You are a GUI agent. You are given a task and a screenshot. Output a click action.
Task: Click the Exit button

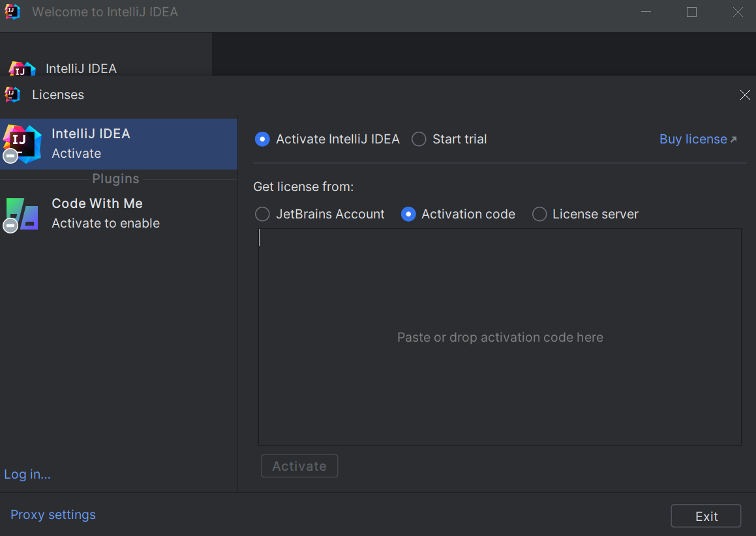[x=706, y=516]
